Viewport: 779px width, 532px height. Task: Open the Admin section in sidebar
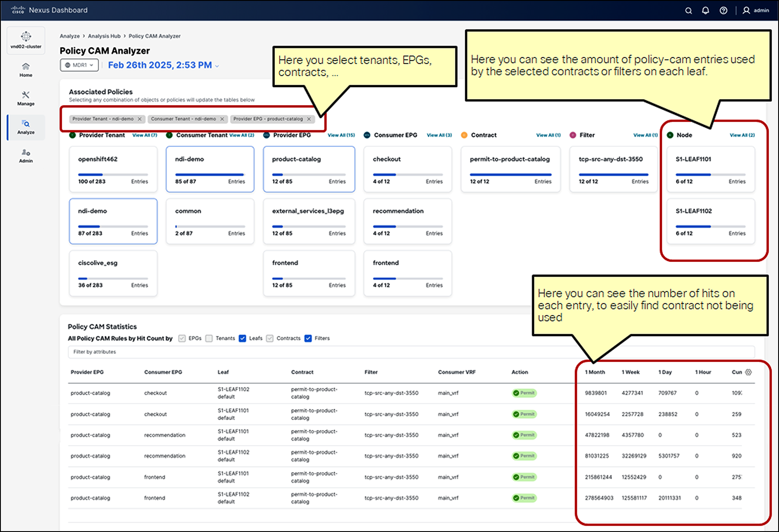pyautogui.click(x=26, y=156)
